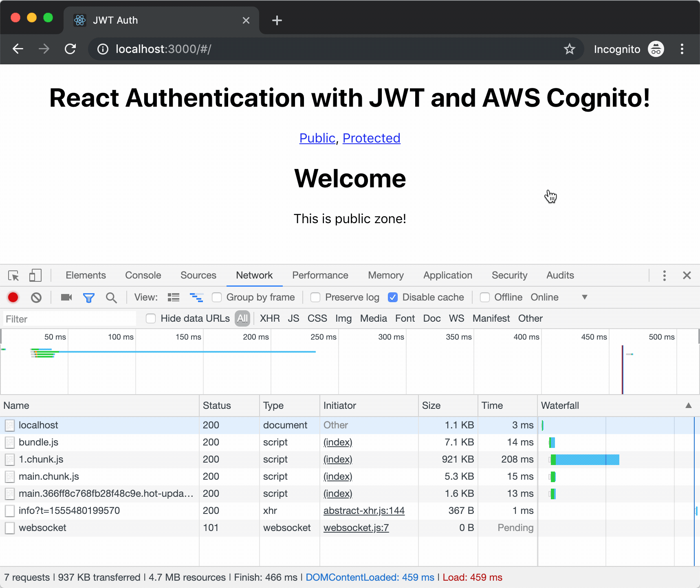Enable Group by frame checkbox
The image size is (700, 588).
[217, 298]
